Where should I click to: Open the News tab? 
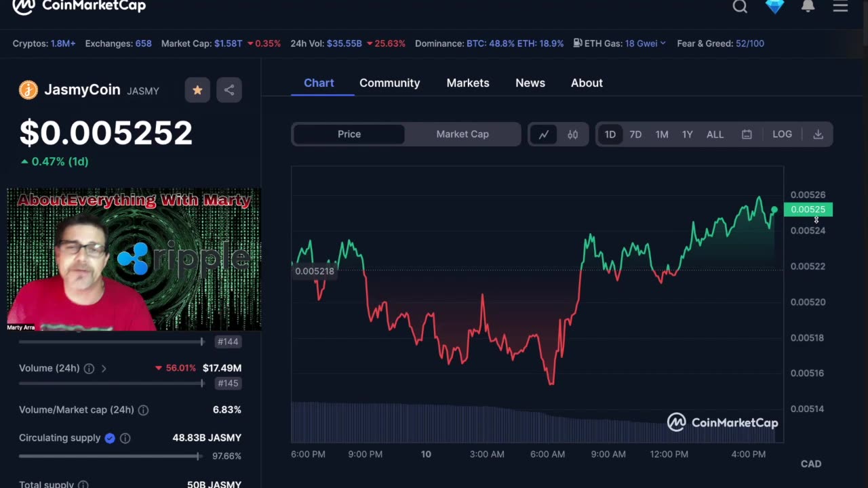(x=530, y=83)
